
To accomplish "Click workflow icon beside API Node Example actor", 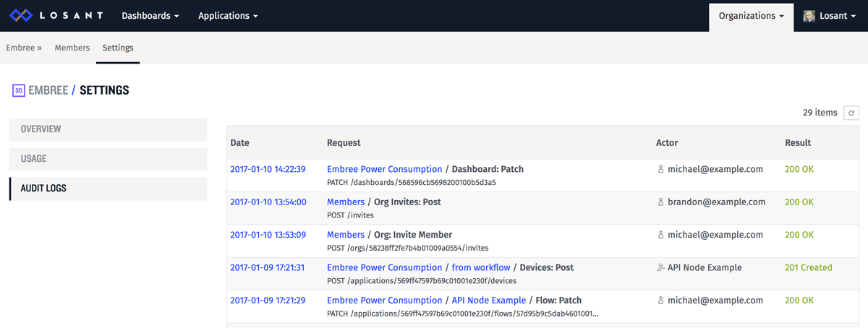I will point(660,268).
